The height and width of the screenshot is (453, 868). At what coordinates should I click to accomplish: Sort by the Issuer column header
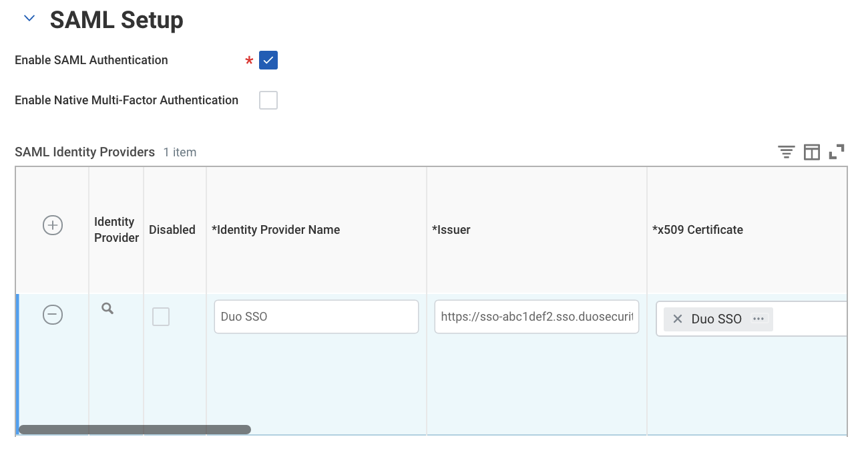[x=452, y=229]
